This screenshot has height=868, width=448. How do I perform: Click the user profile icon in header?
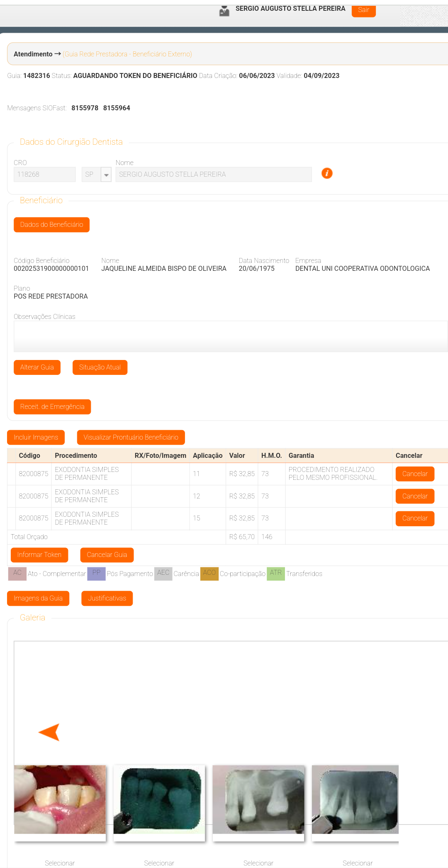[224, 11]
